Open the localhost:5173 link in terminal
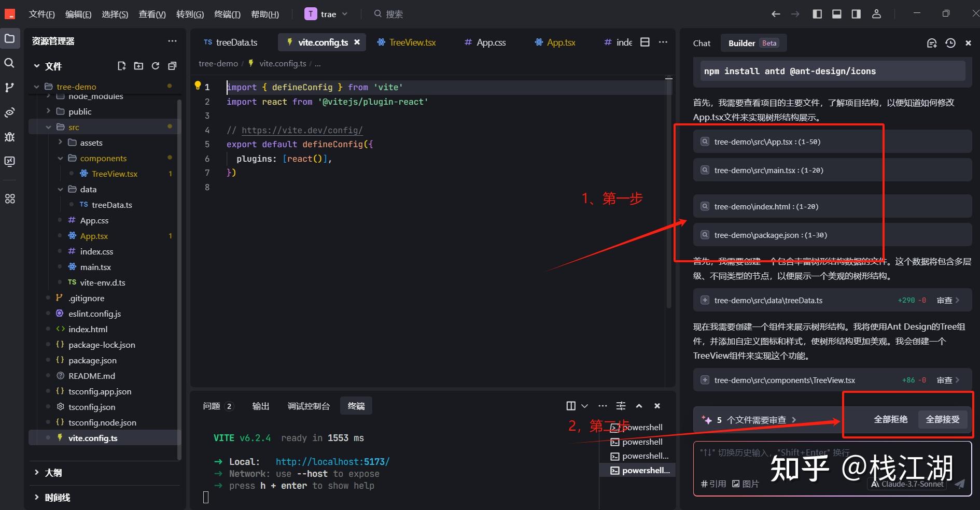 click(332, 461)
